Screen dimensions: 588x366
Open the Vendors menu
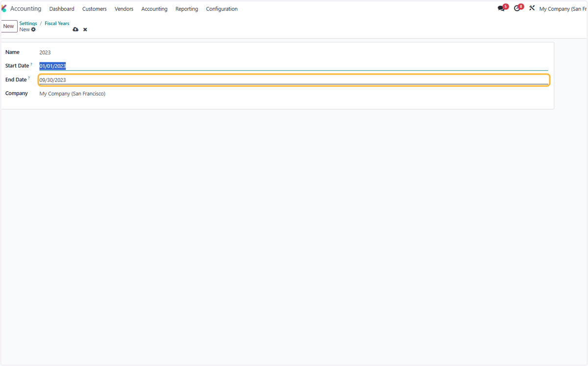tap(124, 9)
